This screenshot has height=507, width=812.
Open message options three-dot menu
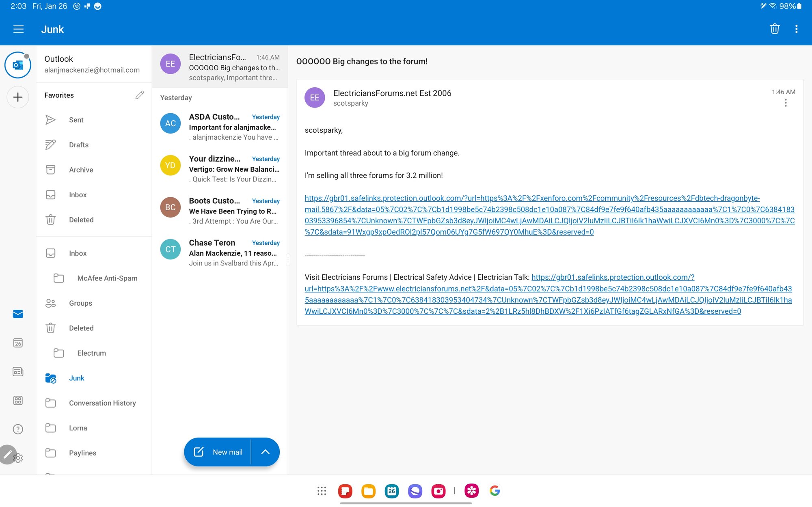786,103
